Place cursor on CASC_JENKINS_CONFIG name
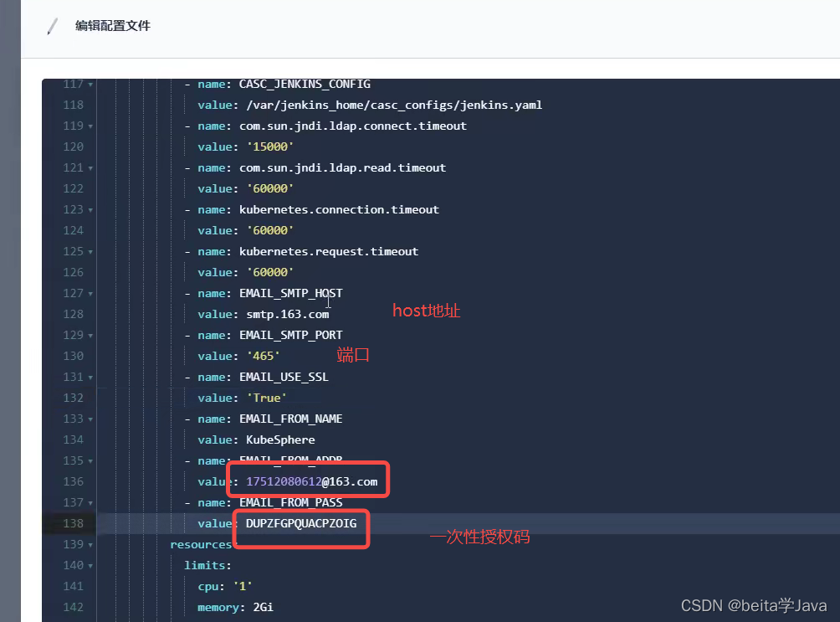The image size is (840, 622). [305, 85]
